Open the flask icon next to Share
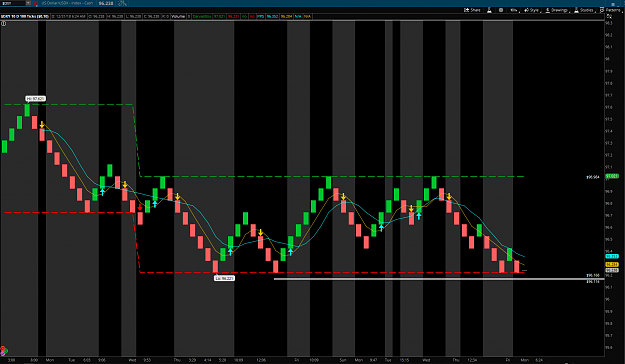Viewport: 625px width, 364px height. click(489, 10)
